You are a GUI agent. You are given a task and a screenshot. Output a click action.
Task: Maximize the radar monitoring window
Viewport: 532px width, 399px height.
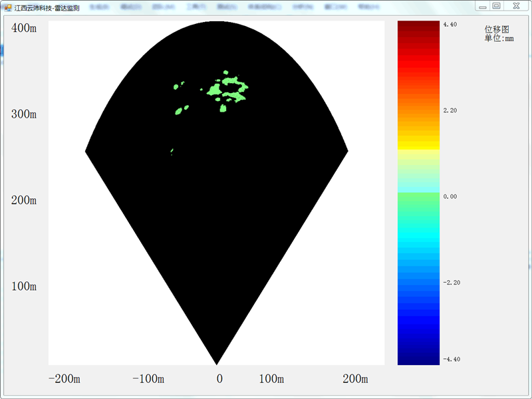pos(496,5)
